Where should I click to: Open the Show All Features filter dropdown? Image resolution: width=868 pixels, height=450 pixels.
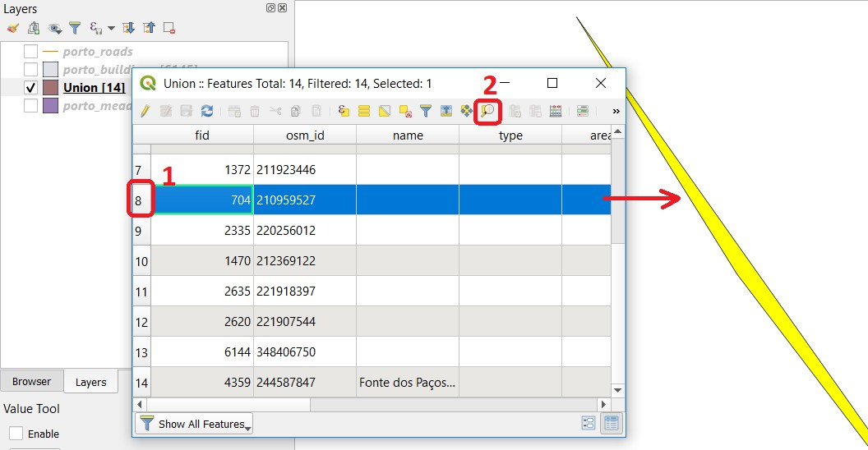pyautogui.click(x=194, y=424)
